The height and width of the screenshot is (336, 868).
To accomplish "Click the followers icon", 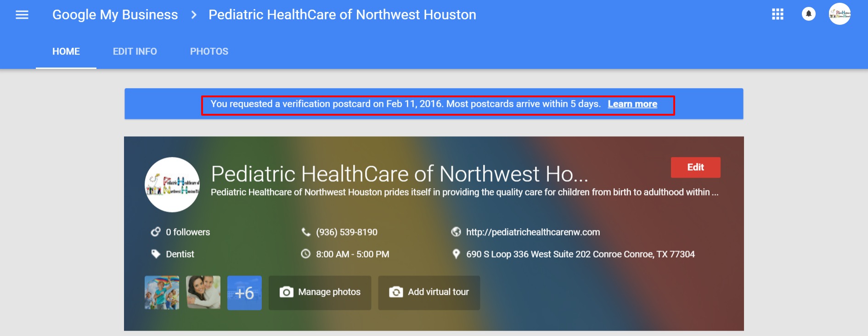I will tap(156, 232).
